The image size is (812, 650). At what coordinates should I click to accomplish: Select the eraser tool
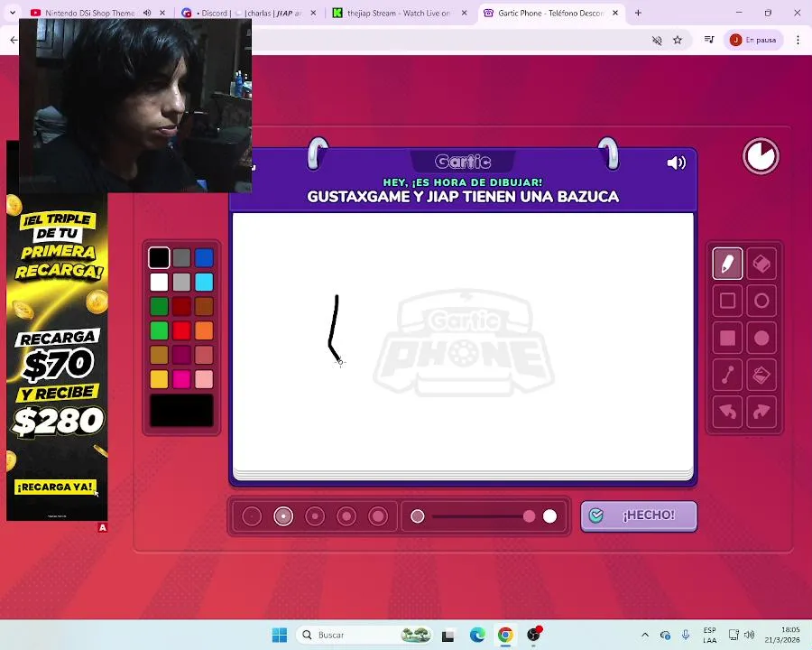click(x=761, y=264)
